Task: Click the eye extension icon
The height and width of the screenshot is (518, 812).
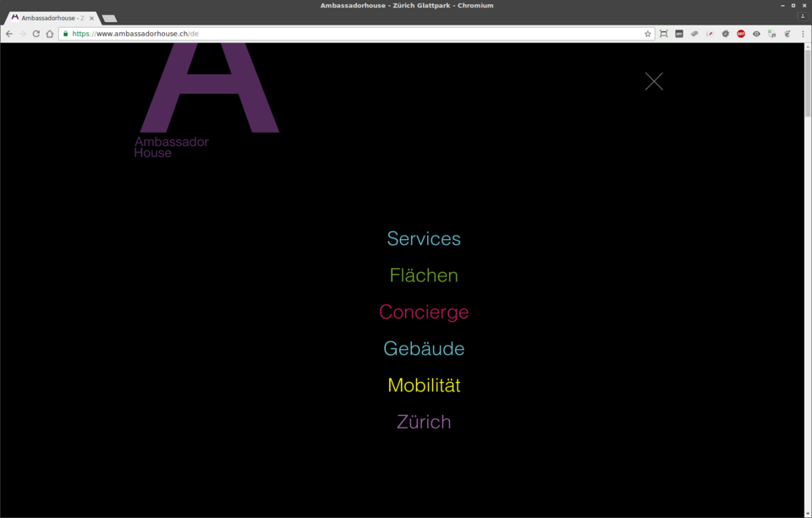Action: click(x=756, y=34)
